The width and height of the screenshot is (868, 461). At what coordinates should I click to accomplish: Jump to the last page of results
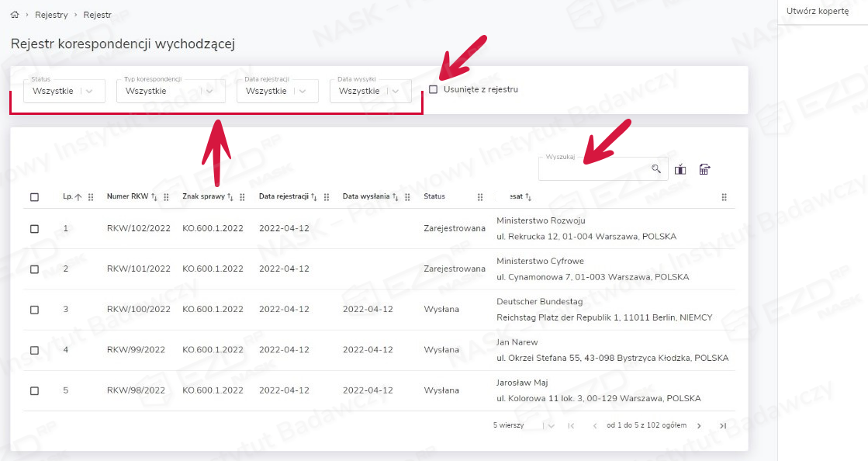[x=723, y=426]
